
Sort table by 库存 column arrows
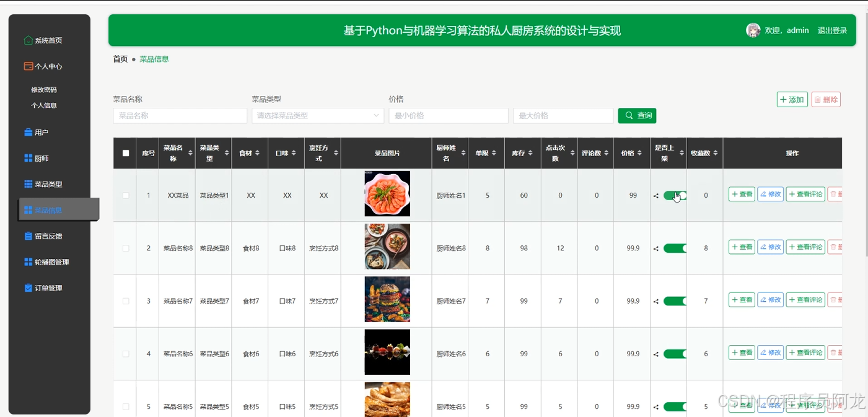[530, 153]
